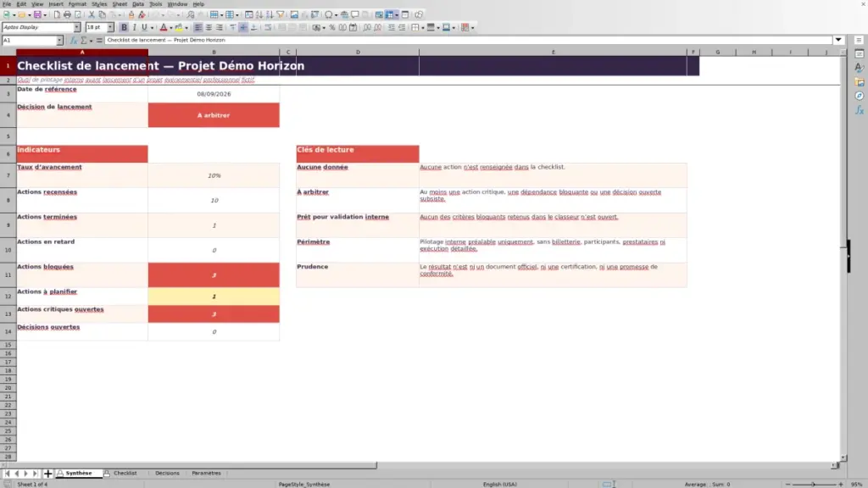Apply the Background Color highlighter swatch
This screenshot has width=868, height=488.
click(178, 28)
